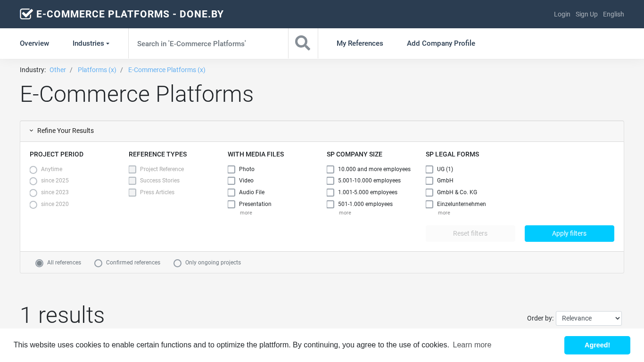Go to the Overview menu item
Viewport: 644px width, 362px height.
(x=34, y=43)
